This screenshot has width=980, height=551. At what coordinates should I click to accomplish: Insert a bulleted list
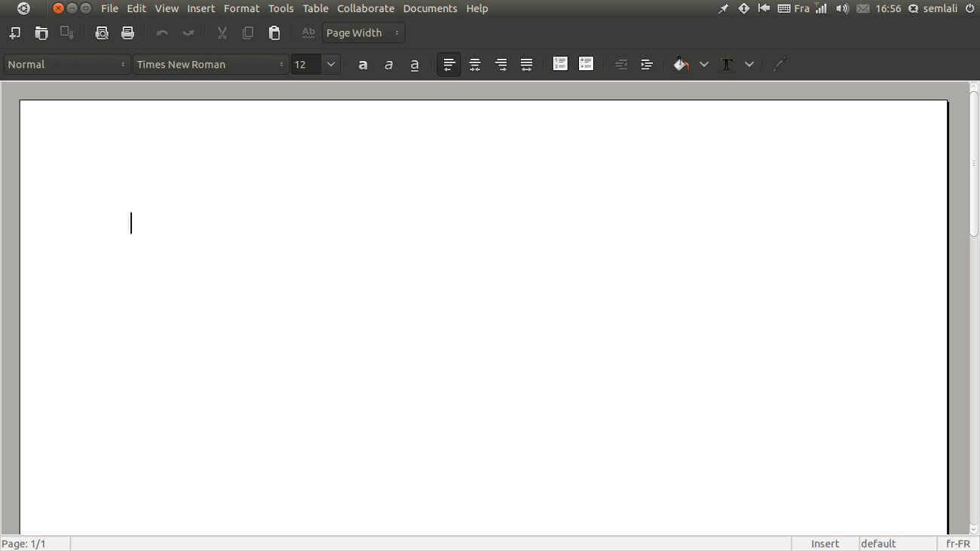[586, 64]
